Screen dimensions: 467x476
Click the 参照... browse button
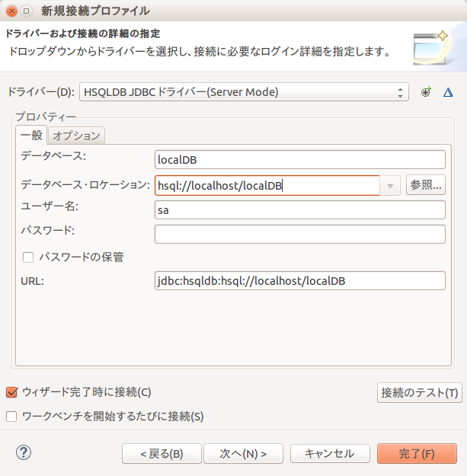(x=426, y=185)
